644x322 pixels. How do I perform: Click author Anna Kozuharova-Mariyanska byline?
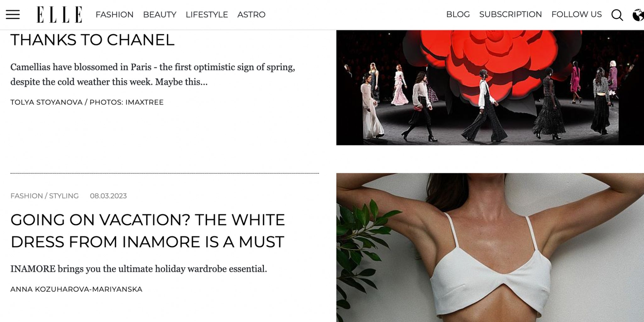(76, 289)
